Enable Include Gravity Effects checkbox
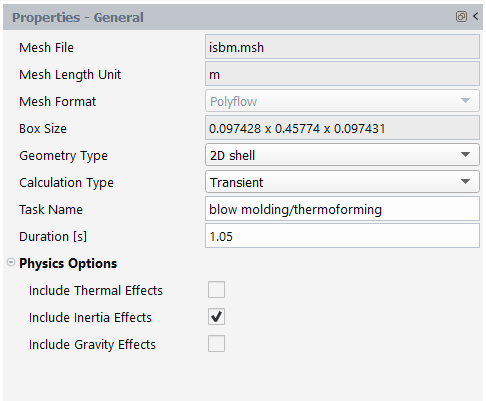This screenshot has width=486, height=401. click(216, 343)
